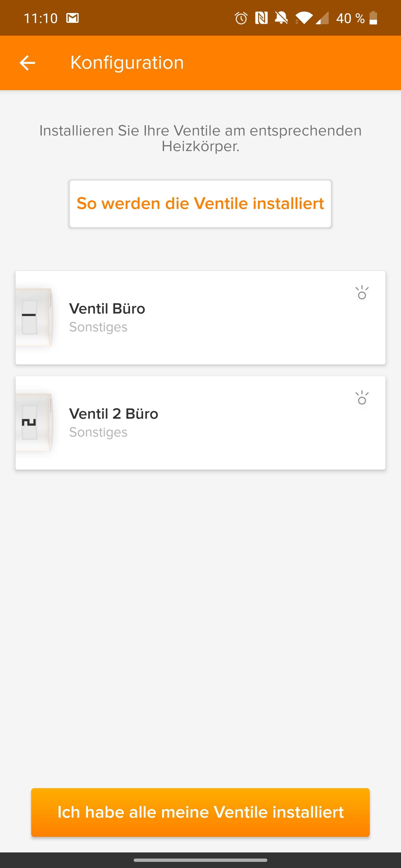The width and height of the screenshot is (401, 868).
Task: Tap the Gmail notification icon
Action: pos(72,18)
